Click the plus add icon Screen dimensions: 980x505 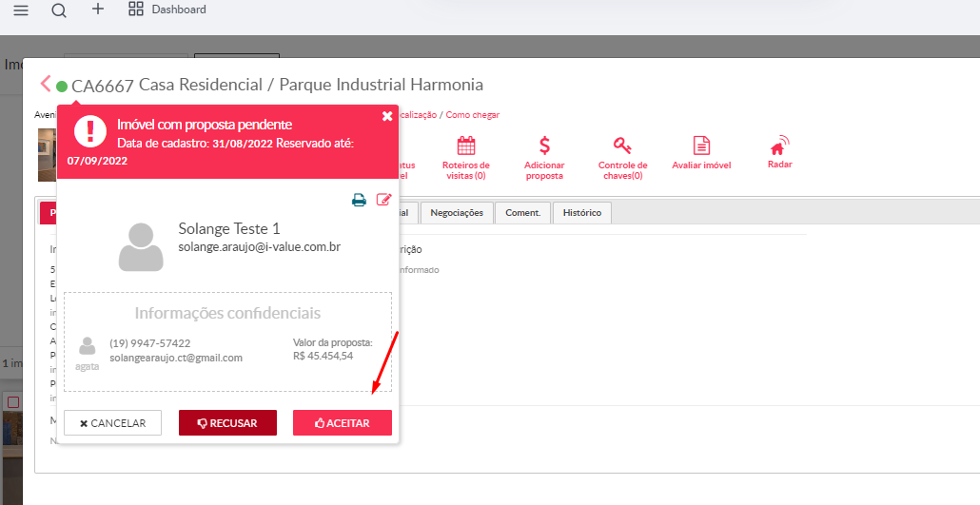97,9
